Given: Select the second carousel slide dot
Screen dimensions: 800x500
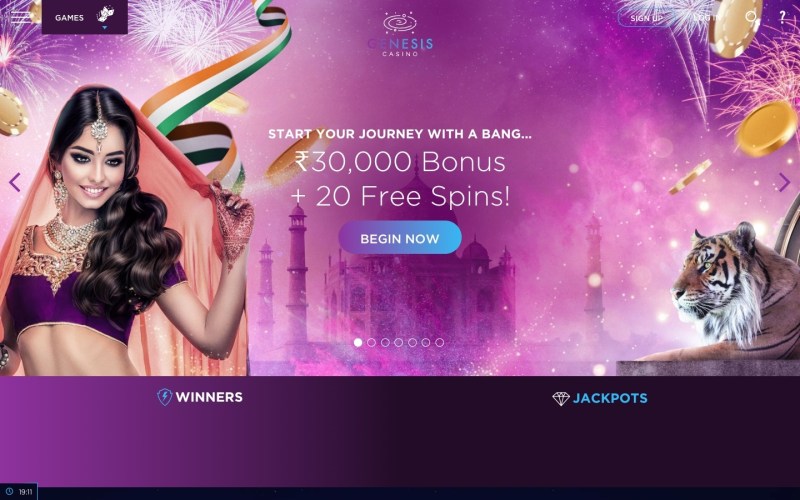Looking at the screenshot, I should tap(371, 343).
